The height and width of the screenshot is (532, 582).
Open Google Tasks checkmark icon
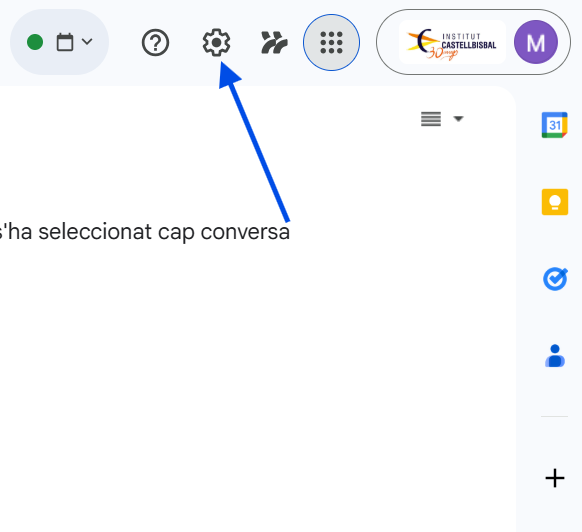(555, 279)
